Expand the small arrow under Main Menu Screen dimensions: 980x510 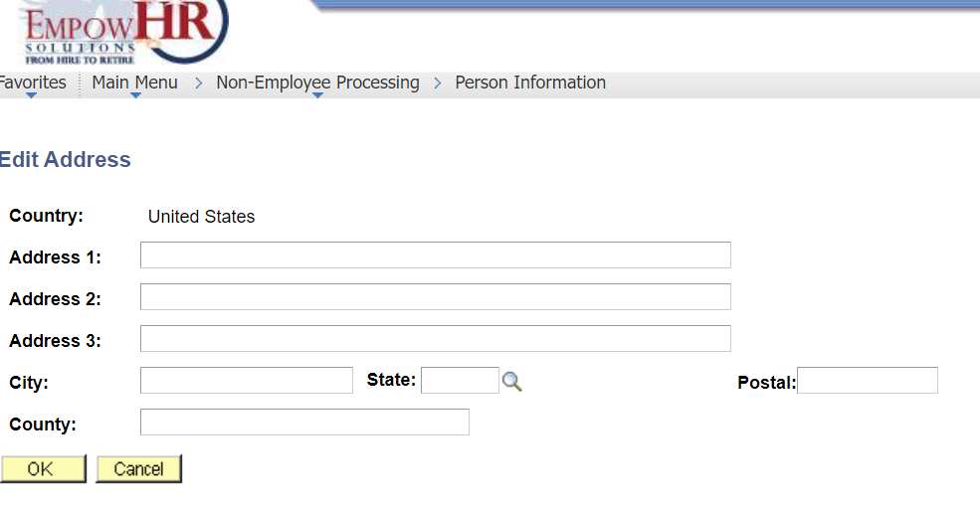(135, 95)
